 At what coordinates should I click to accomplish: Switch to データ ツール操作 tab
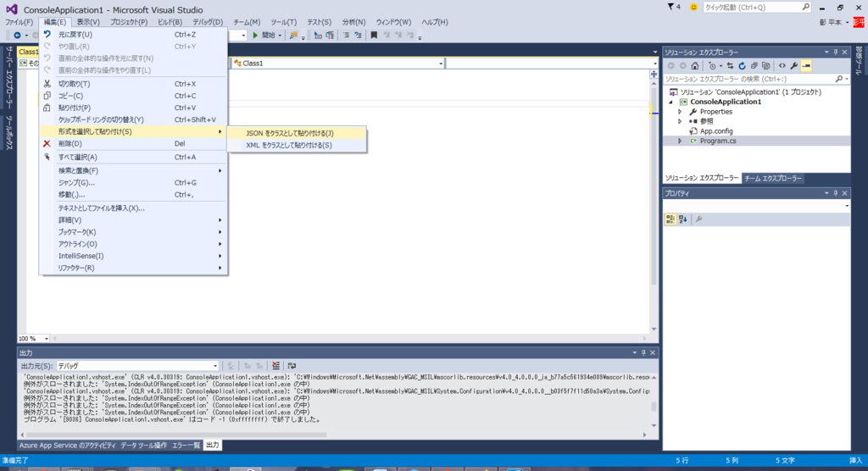[x=143, y=445]
